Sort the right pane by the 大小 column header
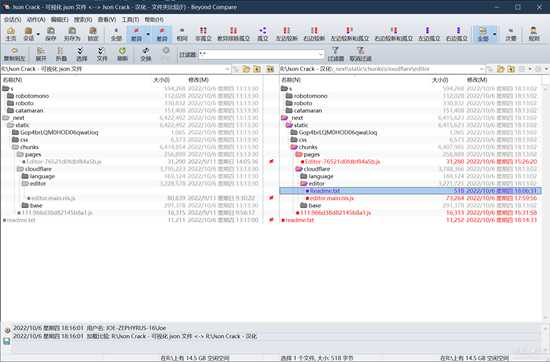This screenshot has height=362, width=550. tap(440, 80)
